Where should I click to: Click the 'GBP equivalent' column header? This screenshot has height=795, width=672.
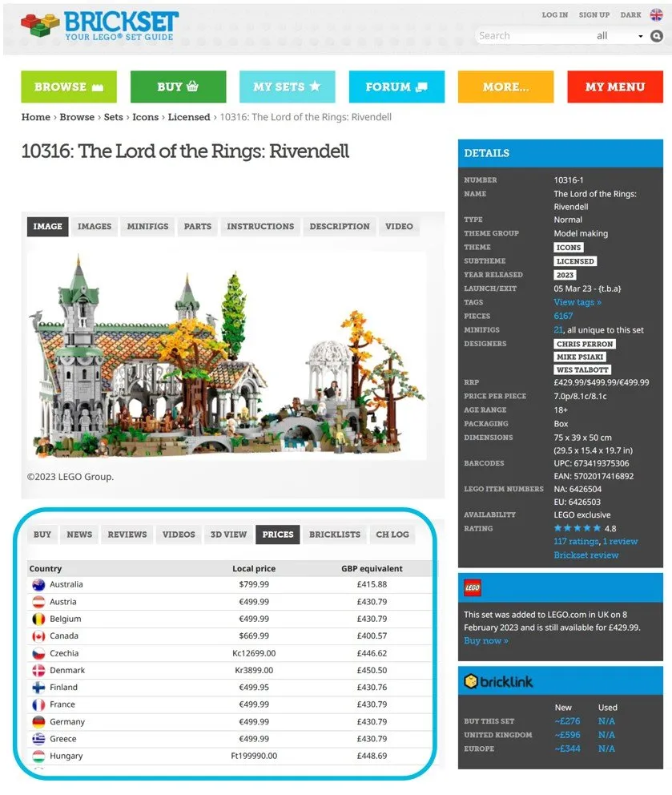click(372, 569)
